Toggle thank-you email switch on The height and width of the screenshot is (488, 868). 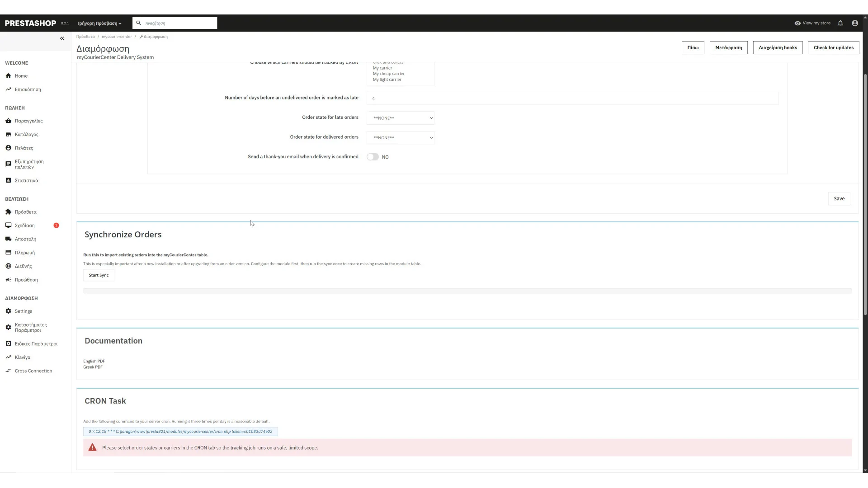click(373, 157)
